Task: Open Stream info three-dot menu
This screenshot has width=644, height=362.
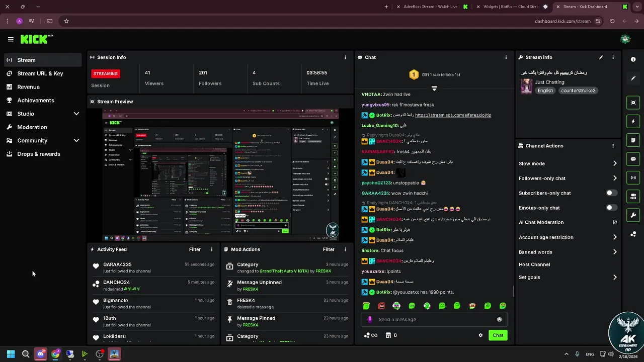Action: (x=613, y=57)
